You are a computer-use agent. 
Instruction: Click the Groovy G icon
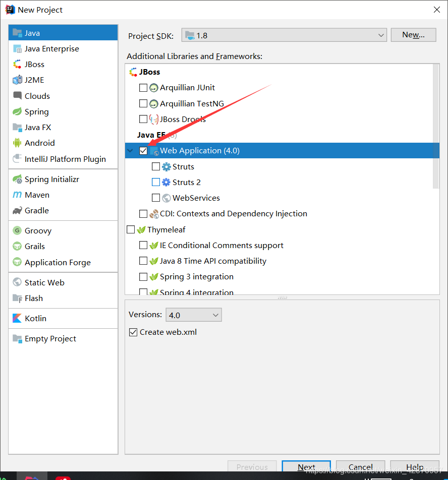click(17, 230)
